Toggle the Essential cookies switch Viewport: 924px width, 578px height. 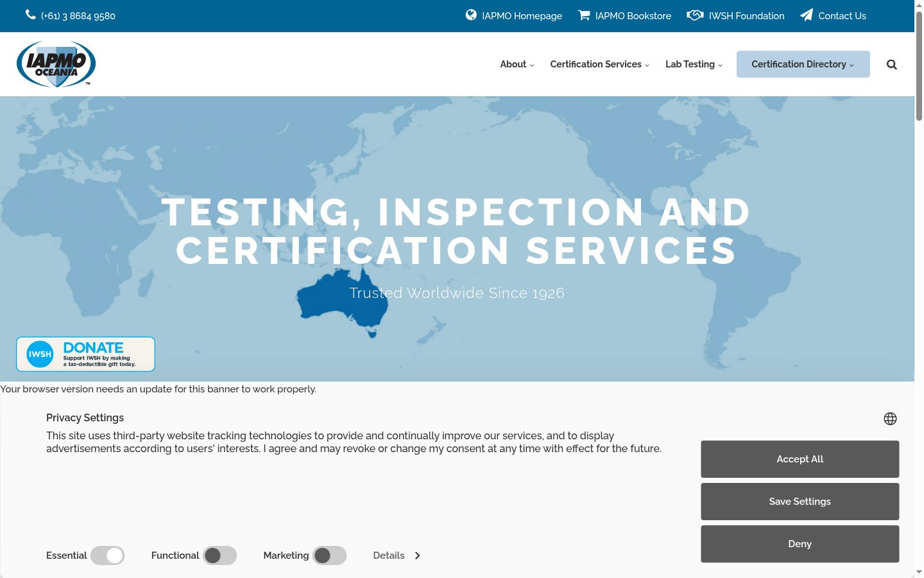[x=107, y=556]
